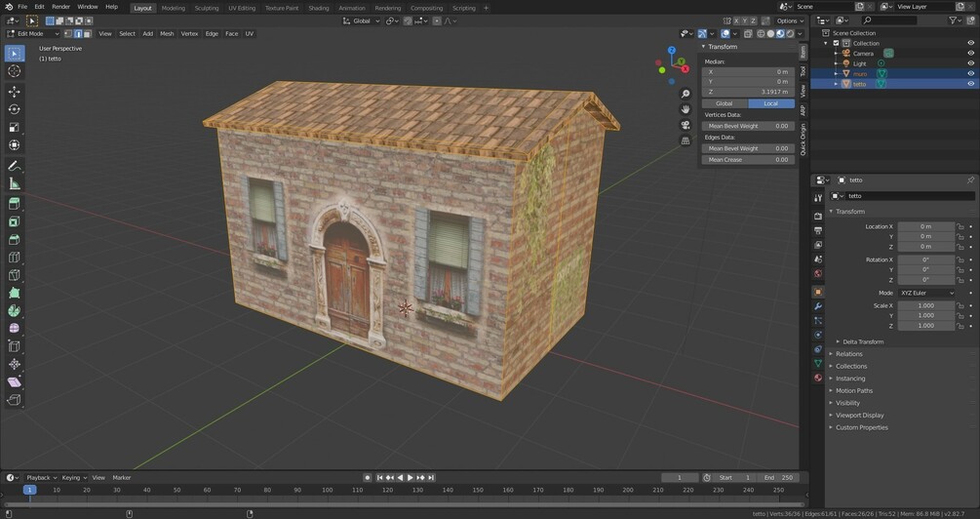This screenshot has height=519, width=980.
Task: Select the Loop Cut tool
Action: coord(15,258)
